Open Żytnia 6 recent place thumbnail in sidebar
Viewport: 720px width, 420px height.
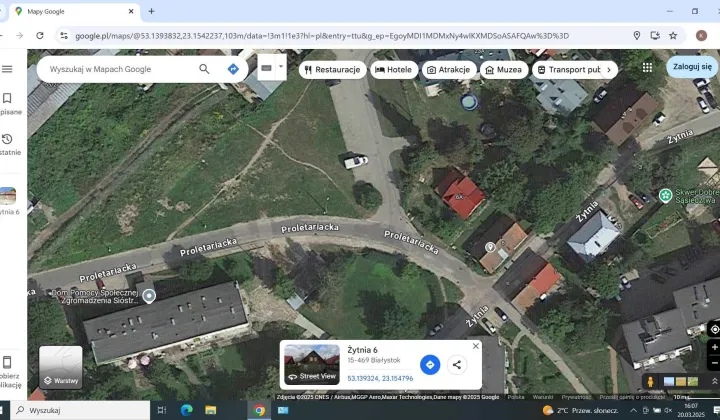pyautogui.click(x=8, y=196)
